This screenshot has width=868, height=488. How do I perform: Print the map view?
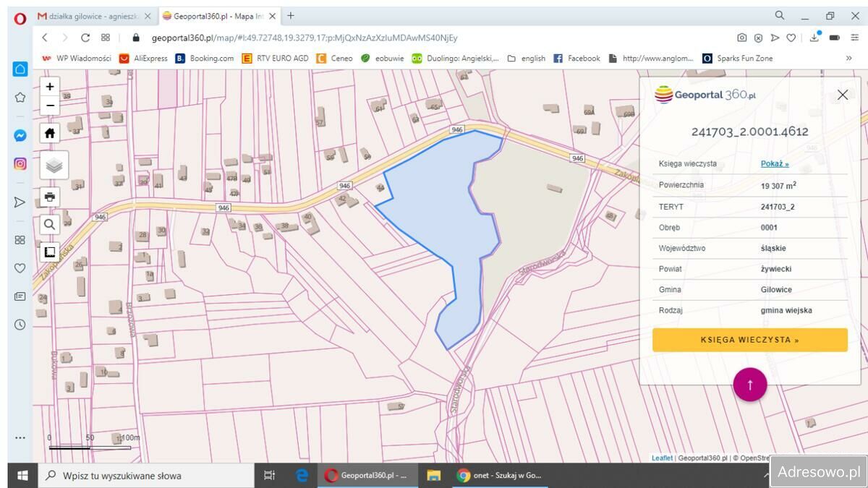click(x=49, y=197)
